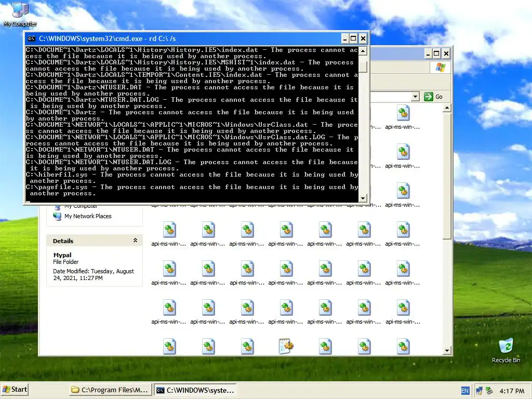The height and width of the screenshot is (399, 532).
Task: Click the network computers tray icon
Action: [x=478, y=391]
